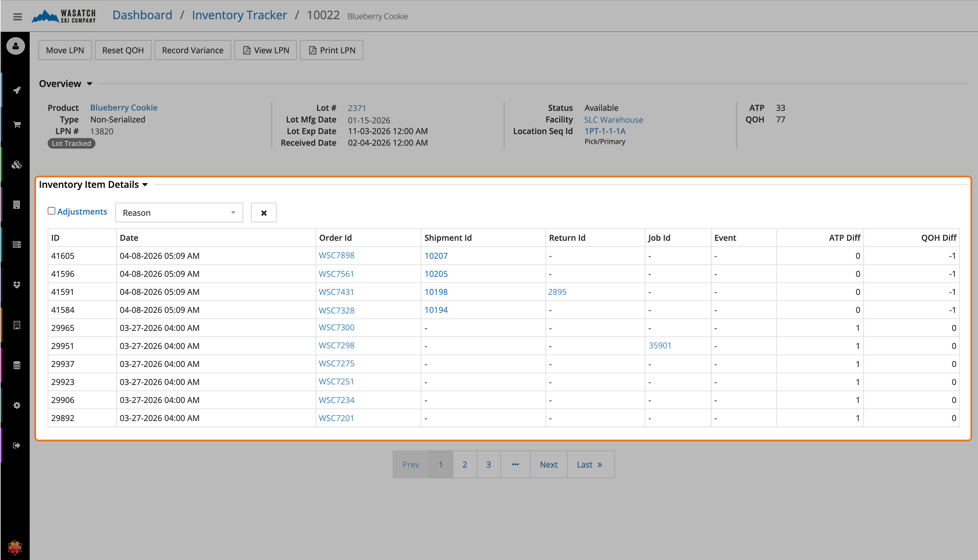Open order WSC7898
The width and height of the screenshot is (978, 560).
336,255
